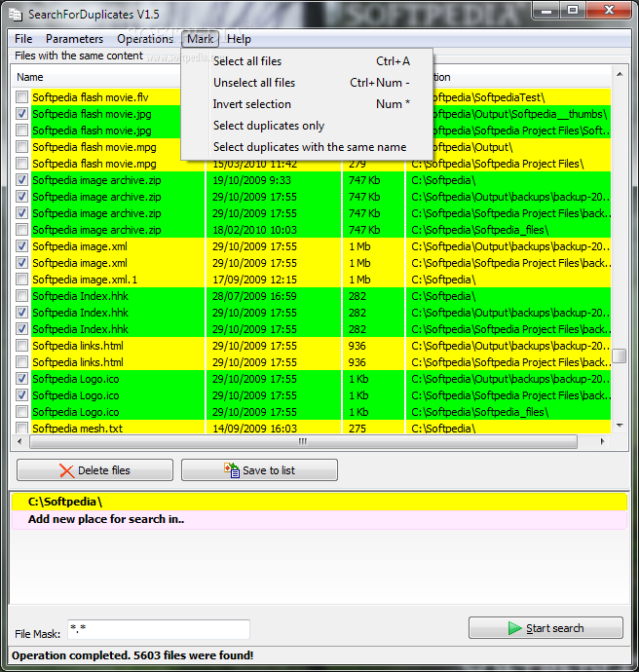639x672 pixels.
Task: Click the green Start search arrow icon
Action: [514, 628]
